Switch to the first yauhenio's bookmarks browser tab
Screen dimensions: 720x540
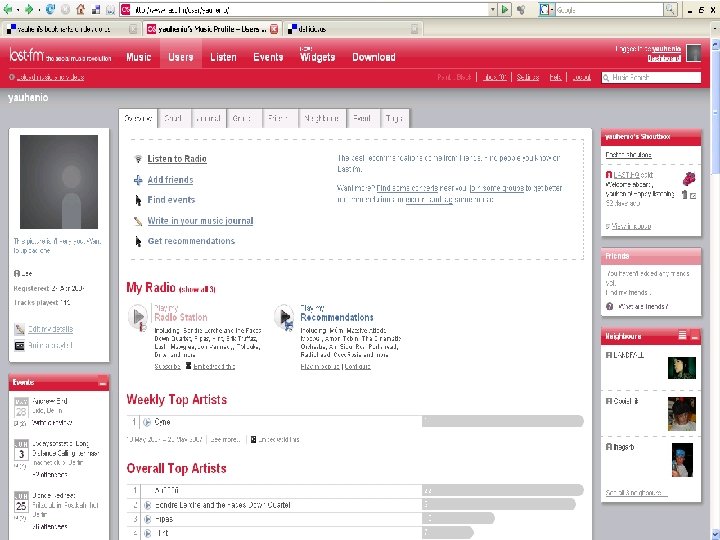click(71, 29)
